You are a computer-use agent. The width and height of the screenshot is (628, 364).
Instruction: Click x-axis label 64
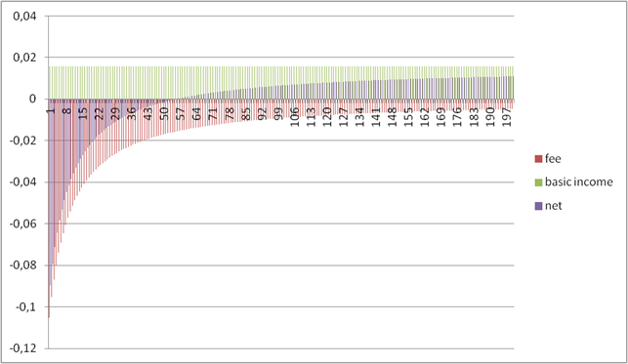tap(197, 113)
